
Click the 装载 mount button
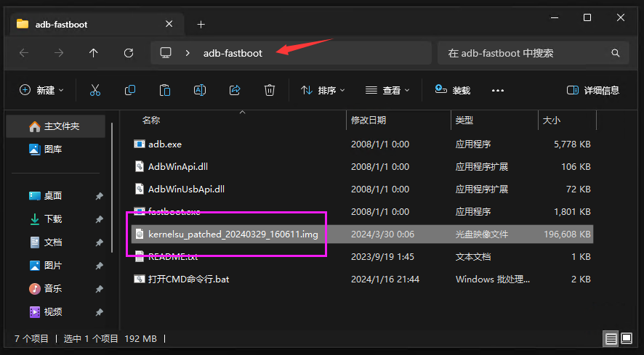[453, 90]
